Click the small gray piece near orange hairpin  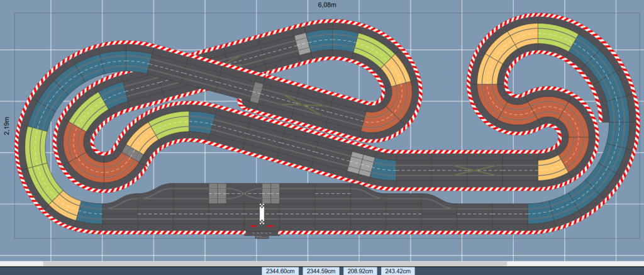tap(133, 154)
